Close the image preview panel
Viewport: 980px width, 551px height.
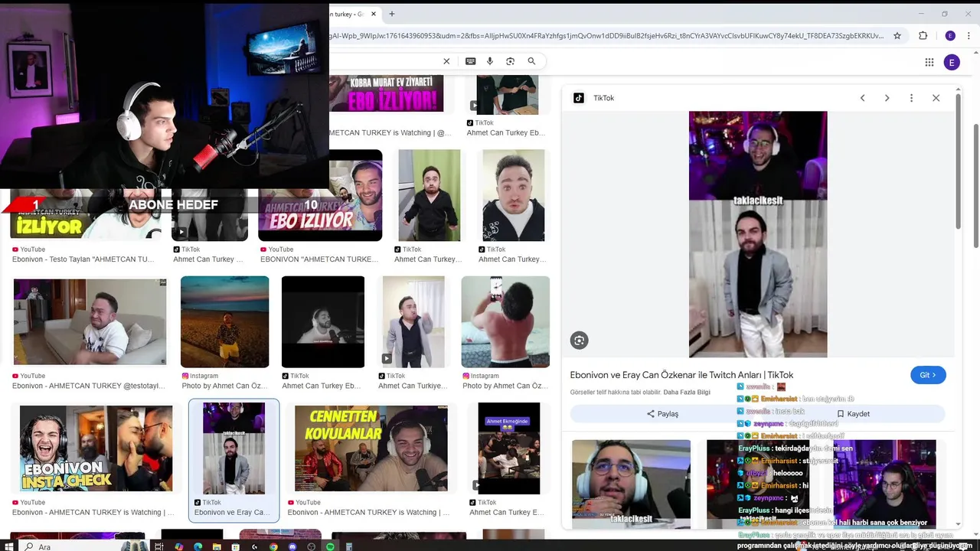(936, 98)
